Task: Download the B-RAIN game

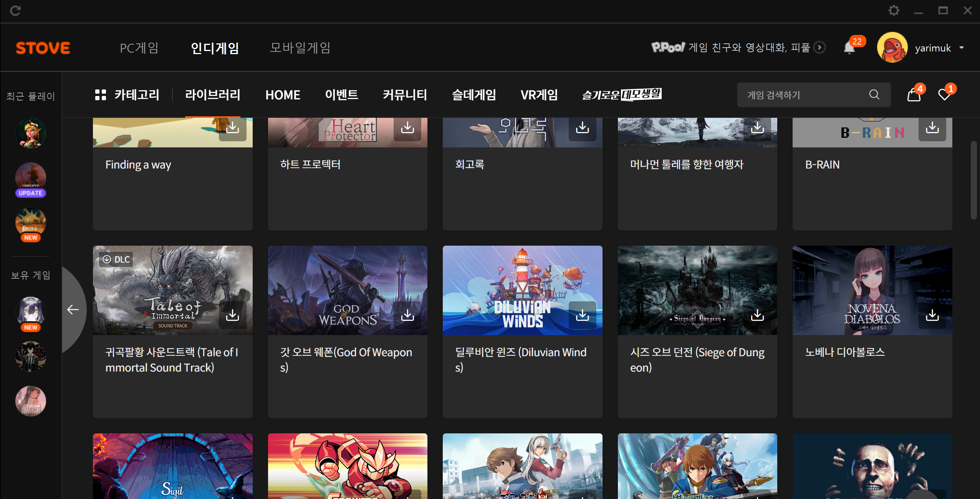Action: point(932,128)
